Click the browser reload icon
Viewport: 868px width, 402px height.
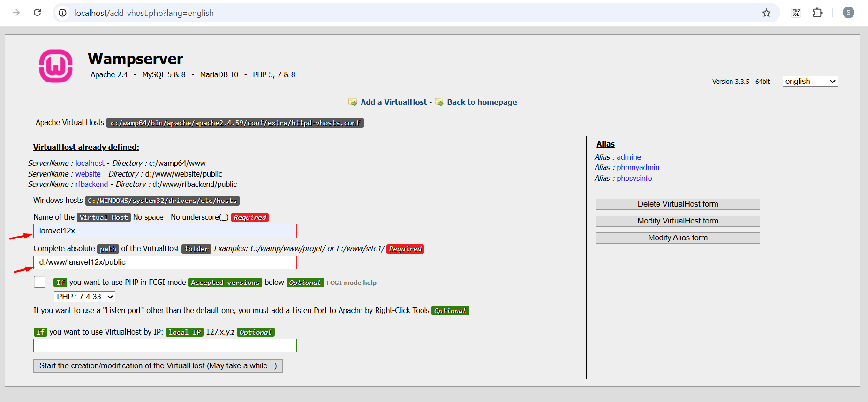click(38, 13)
